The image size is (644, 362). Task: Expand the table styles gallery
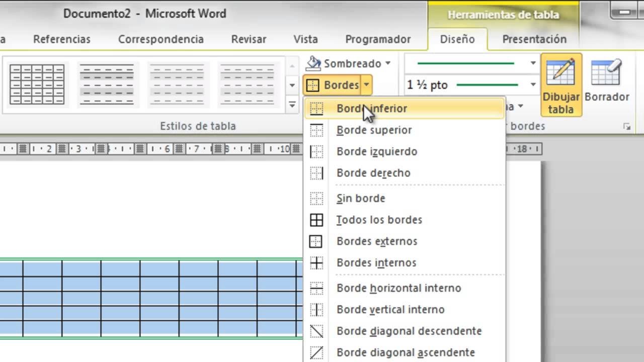tap(292, 105)
